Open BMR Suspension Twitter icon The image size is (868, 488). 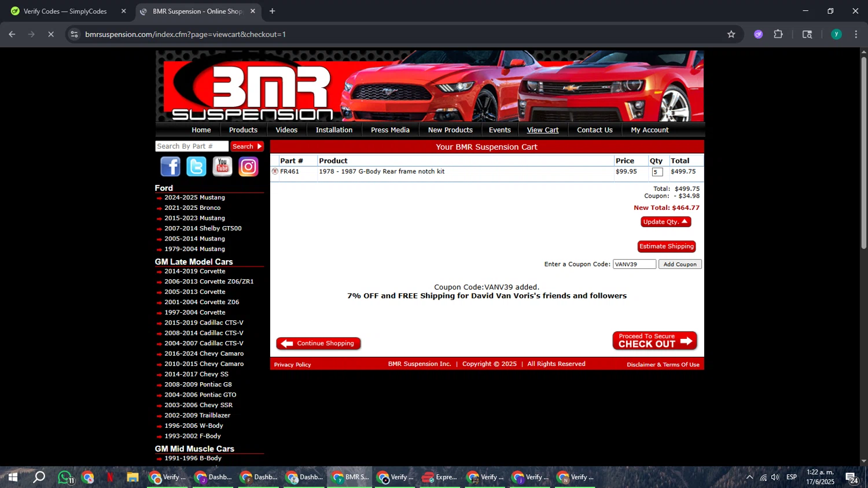(x=196, y=167)
